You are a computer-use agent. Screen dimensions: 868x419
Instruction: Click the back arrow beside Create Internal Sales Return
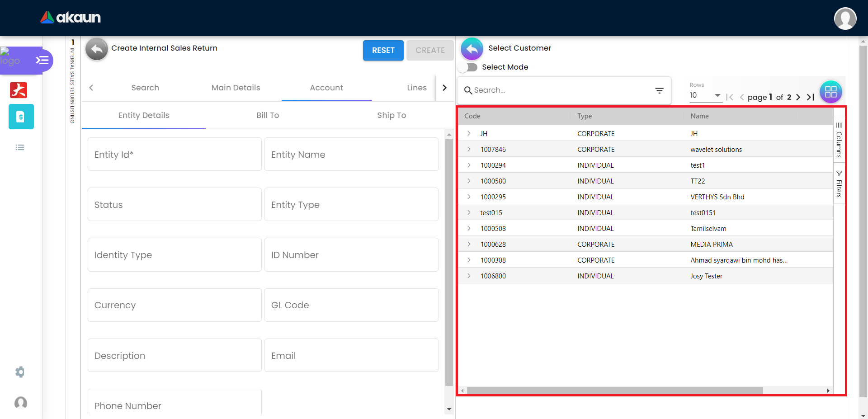(97, 49)
